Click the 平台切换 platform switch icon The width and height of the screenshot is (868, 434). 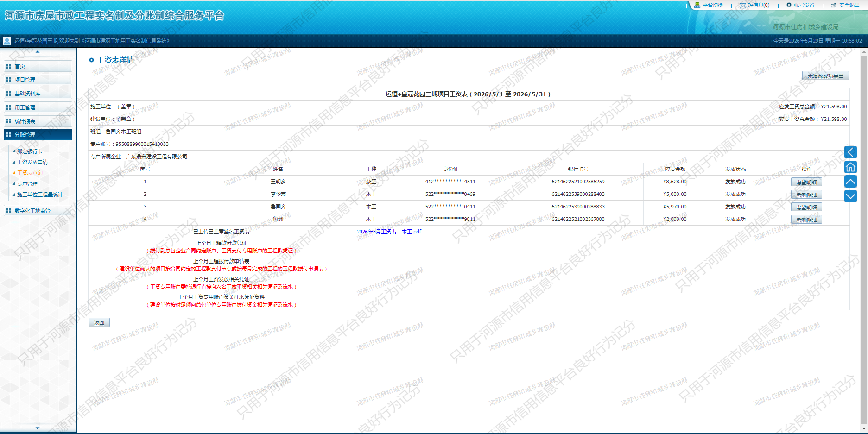(697, 5)
